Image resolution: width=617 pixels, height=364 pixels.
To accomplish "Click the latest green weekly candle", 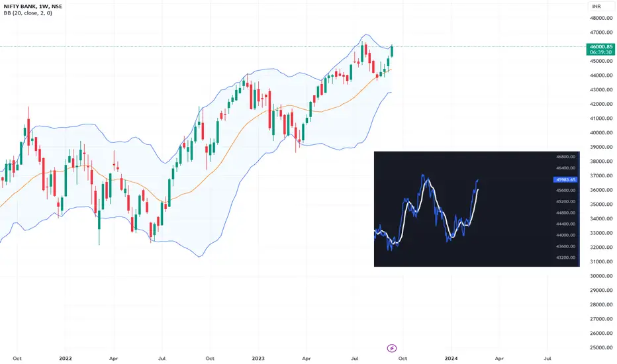I will [x=391, y=51].
